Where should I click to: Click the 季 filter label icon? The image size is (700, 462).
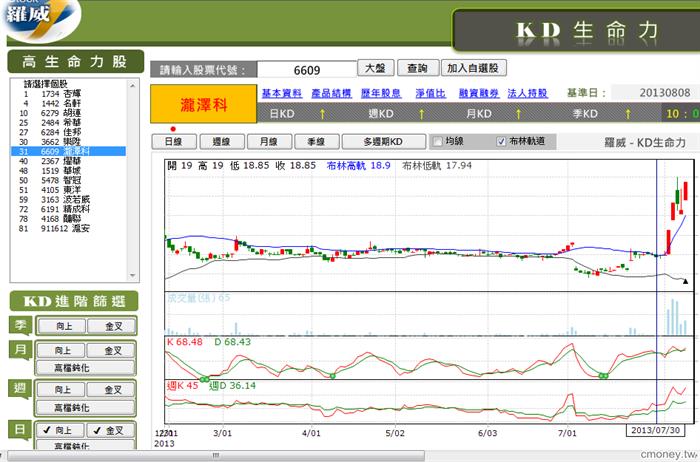point(20,325)
